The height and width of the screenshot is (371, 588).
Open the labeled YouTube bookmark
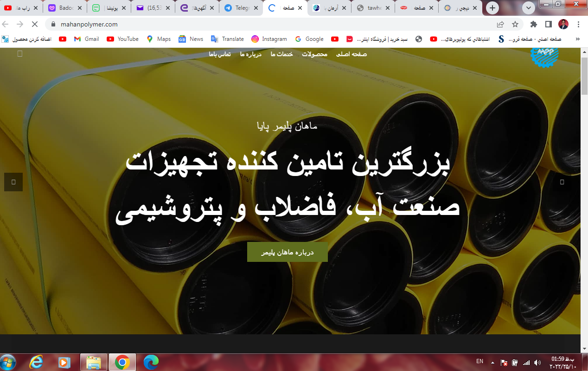pyautogui.click(x=122, y=39)
